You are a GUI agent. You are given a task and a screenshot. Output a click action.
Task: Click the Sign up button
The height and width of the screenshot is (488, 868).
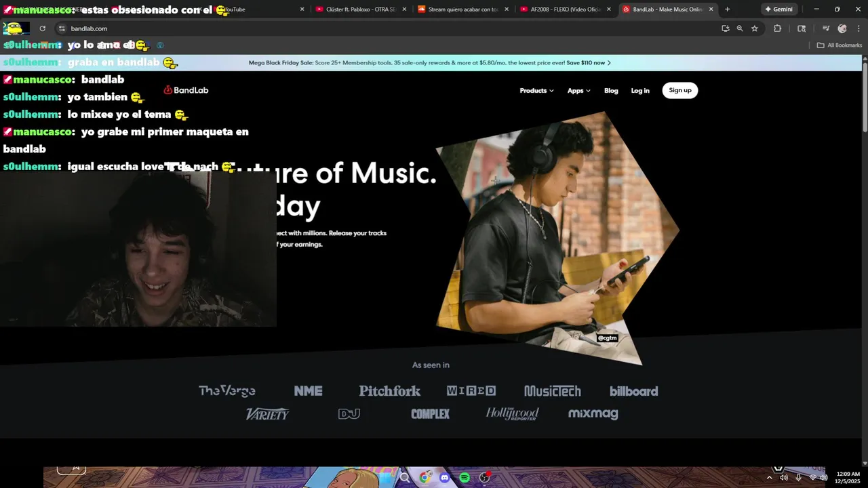pyautogui.click(x=679, y=90)
